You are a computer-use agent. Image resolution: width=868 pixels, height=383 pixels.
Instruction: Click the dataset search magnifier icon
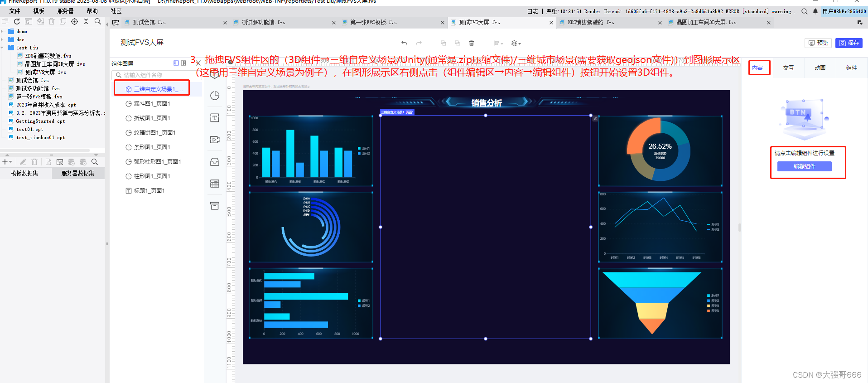pyautogui.click(x=95, y=162)
